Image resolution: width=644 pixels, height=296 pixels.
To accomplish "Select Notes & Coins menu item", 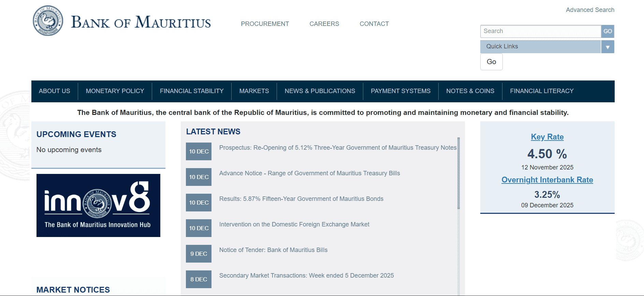I will tap(470, 91).
